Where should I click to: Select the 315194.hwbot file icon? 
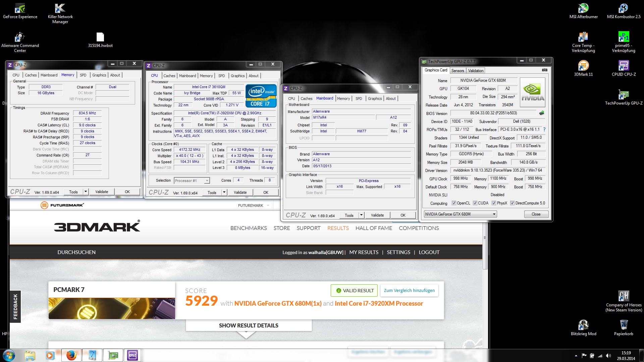click(100, 40)
